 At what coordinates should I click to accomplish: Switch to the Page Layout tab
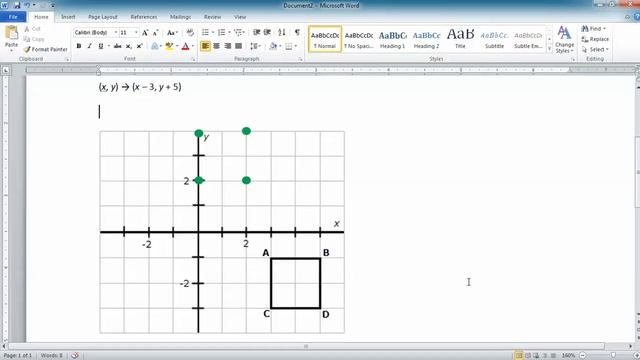pyautogui.click(x=102, y=17)
